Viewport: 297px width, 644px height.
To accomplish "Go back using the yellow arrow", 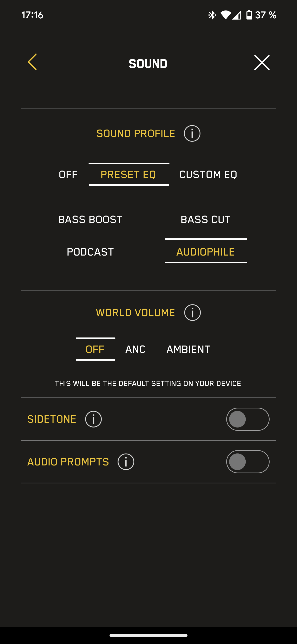I will (x=32, y=62).
